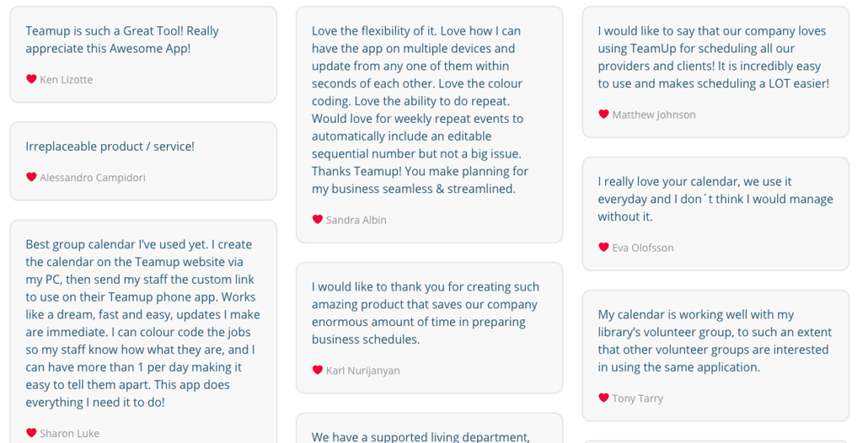
Task: Open the "Irreplaceable product / service!" testimonial card
Action: [143, 162]
